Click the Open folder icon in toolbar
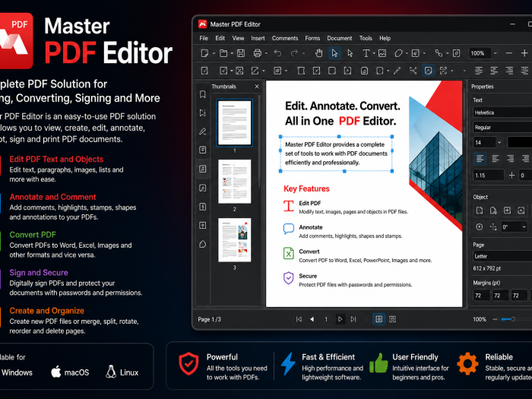532x399 pixels. 223,53
